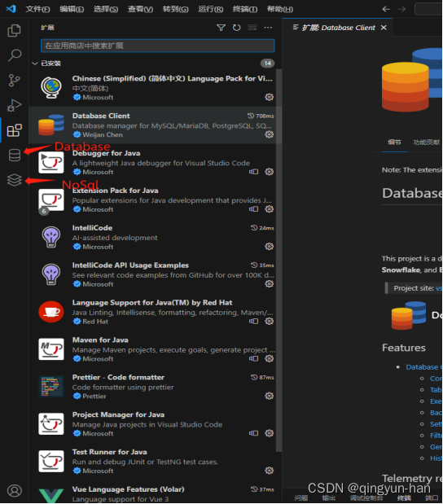Open the 转到(G) menu
The height and width of the screenshot is (504, 443).
[x=176, y=9]
